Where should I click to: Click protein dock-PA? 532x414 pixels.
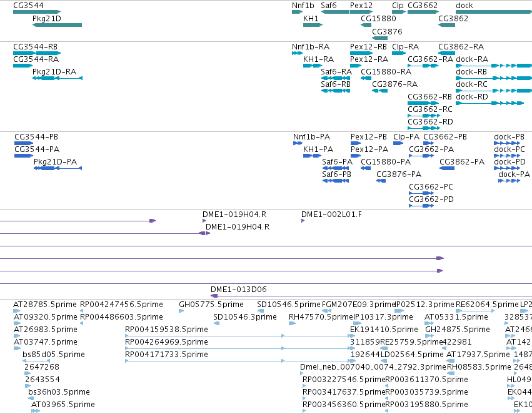pyautogui.click(x=509, y=181)
